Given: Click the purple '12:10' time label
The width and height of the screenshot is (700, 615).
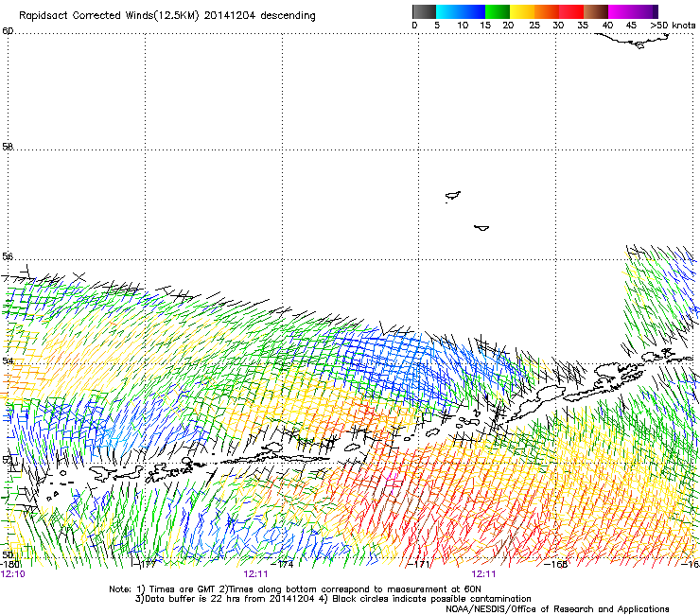Looking at the screenshot, I should (13, 574).
